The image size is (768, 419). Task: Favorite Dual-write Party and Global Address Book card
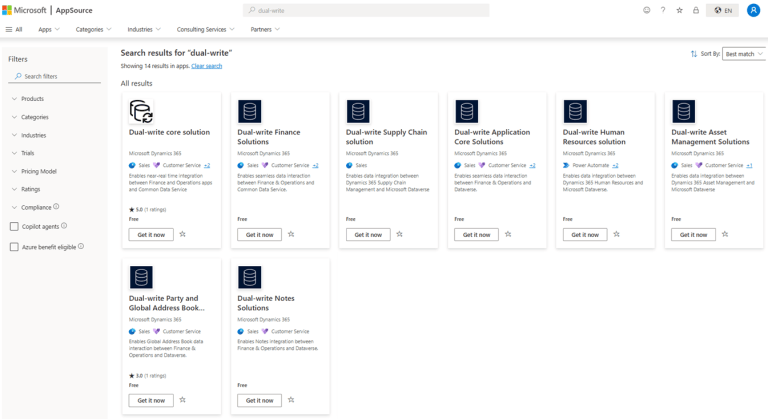click(183, 400)
